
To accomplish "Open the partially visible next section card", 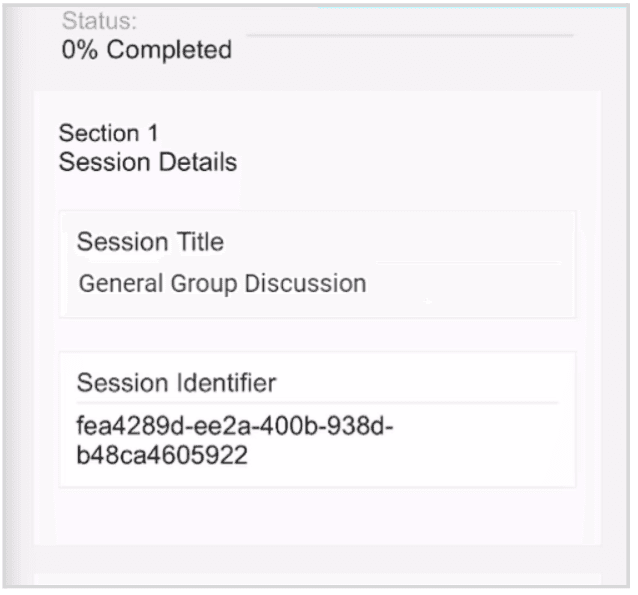I will 317,580.
